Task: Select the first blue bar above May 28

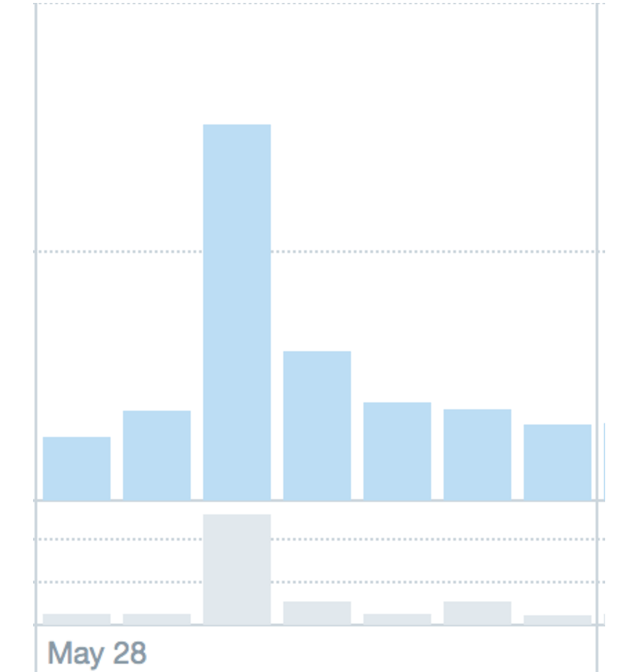Action: coord(77,469)
